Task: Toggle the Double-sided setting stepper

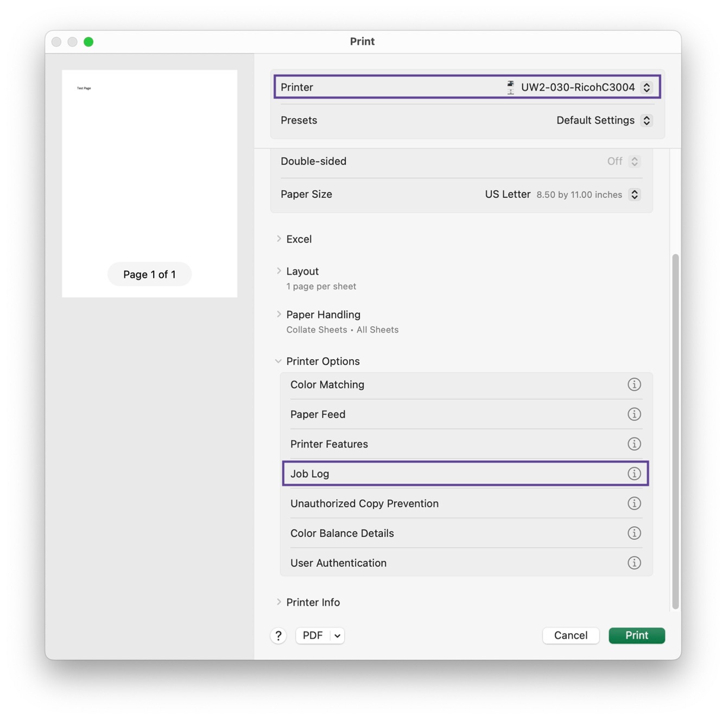Action: coord(634,161)
